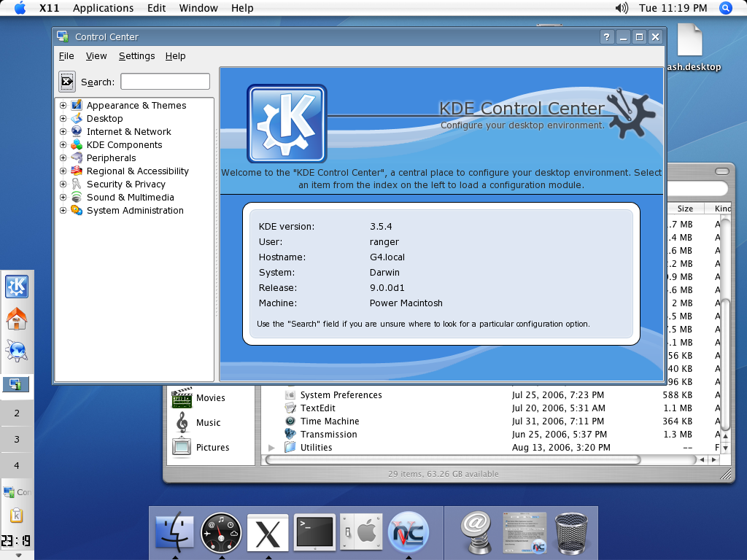Open Terminal from the Dock
Viewport: 747px width, 560px height.
(x=314, y=532)
